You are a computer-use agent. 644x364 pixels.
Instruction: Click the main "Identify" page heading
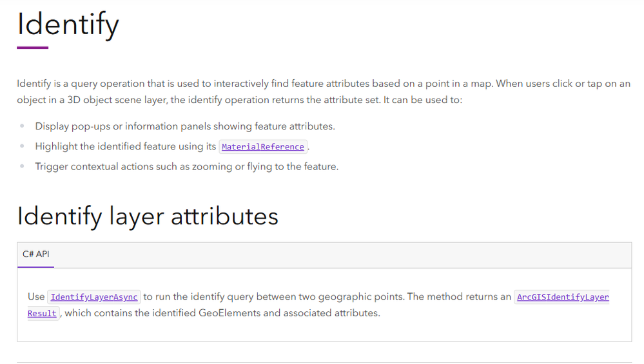pyautogui.click(x=68, y=25)
